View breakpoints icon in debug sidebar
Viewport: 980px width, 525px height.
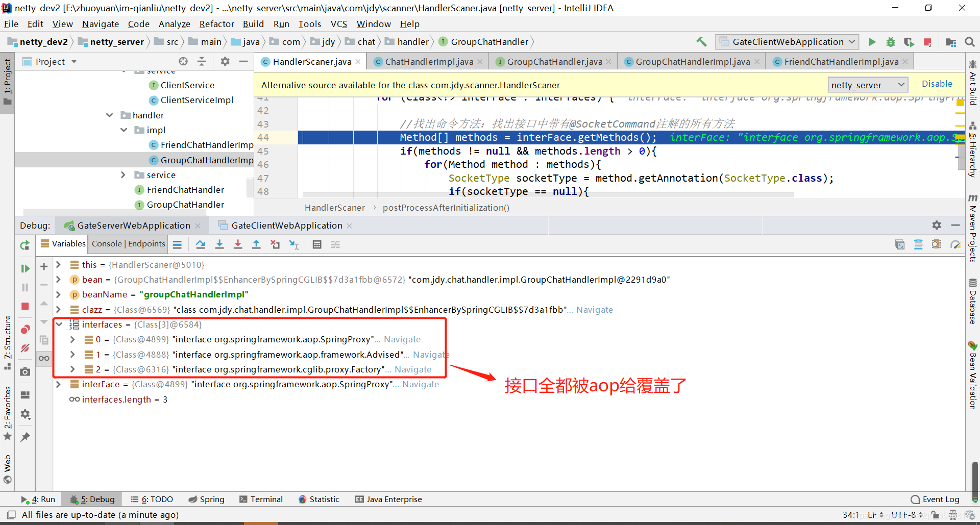24,329
